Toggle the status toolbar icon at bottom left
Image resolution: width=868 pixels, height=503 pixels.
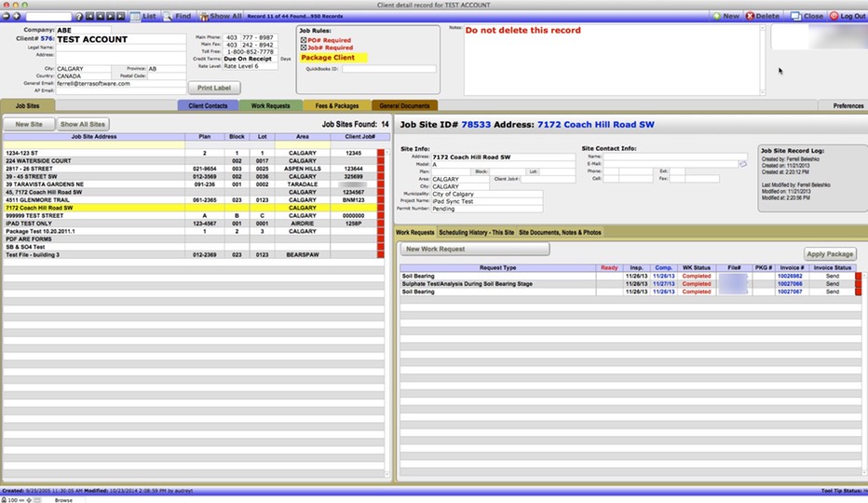(x=37, y=499)
